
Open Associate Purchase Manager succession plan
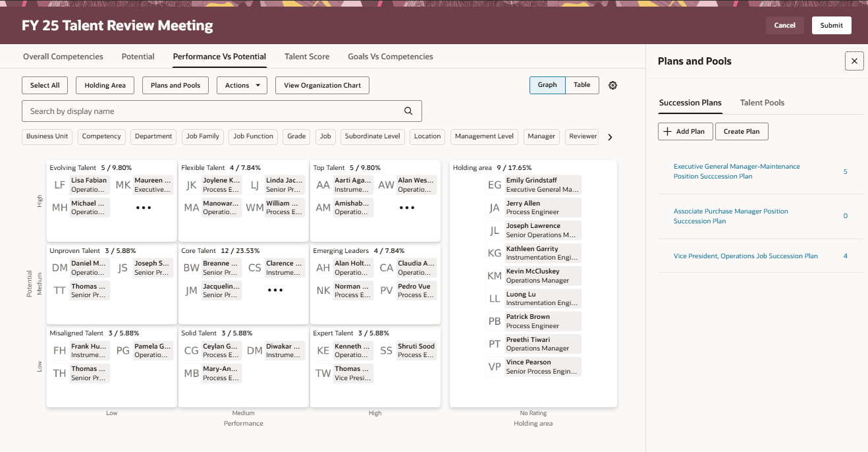[x=730, y=216]
